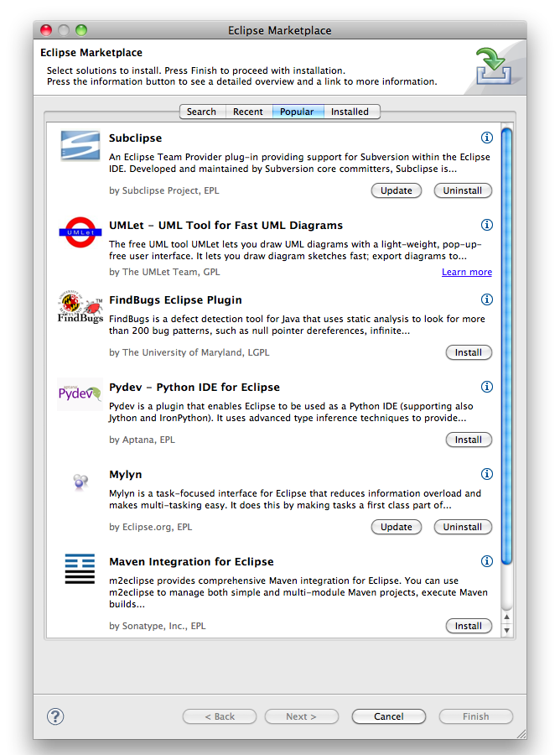Open info for Maven Integration for Eclipse
560x755 pixels.
[x=487, y=561]
